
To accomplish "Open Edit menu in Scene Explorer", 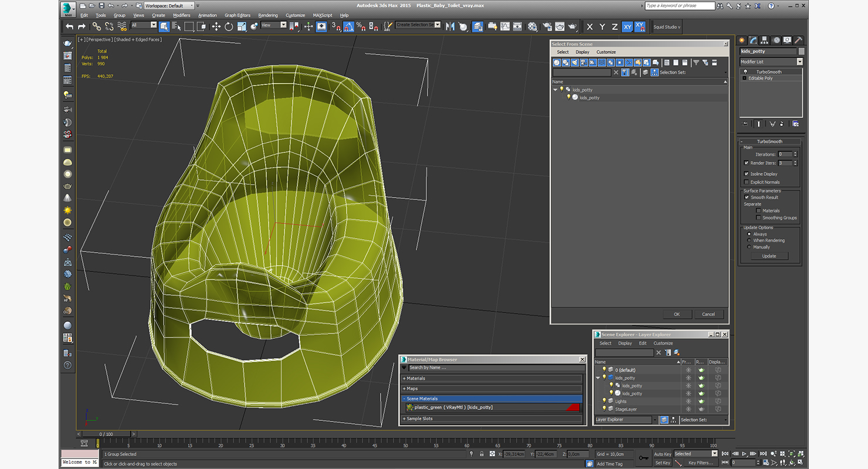I will click(x=643, y=343).
